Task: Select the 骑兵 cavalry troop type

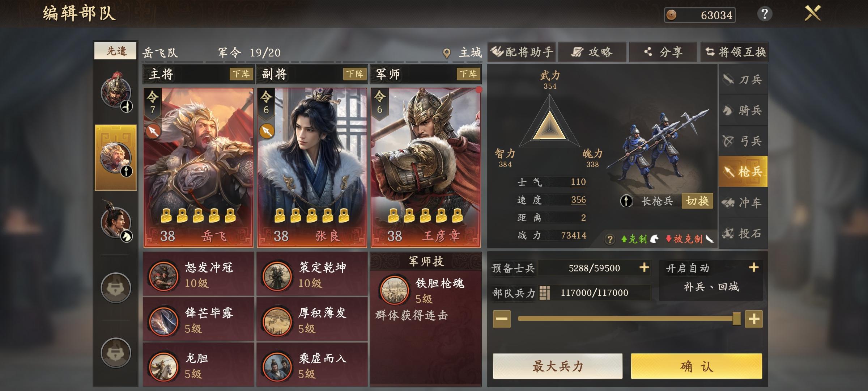Action: (743, 110)
